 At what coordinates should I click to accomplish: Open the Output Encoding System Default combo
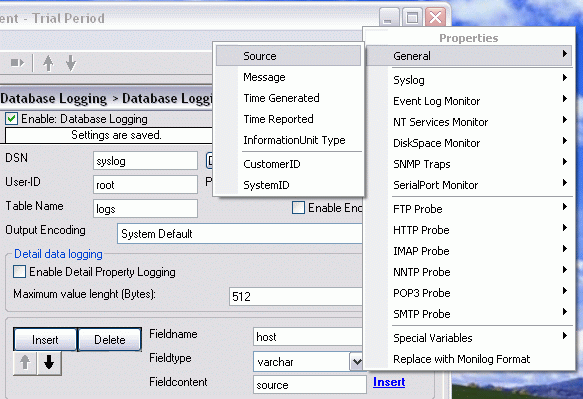(x=239, y=234)
